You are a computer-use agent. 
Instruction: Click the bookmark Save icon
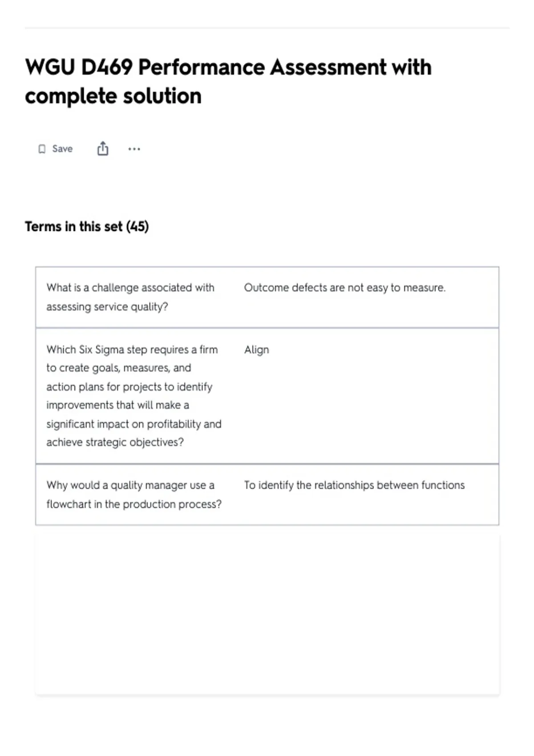coord(42,149)
